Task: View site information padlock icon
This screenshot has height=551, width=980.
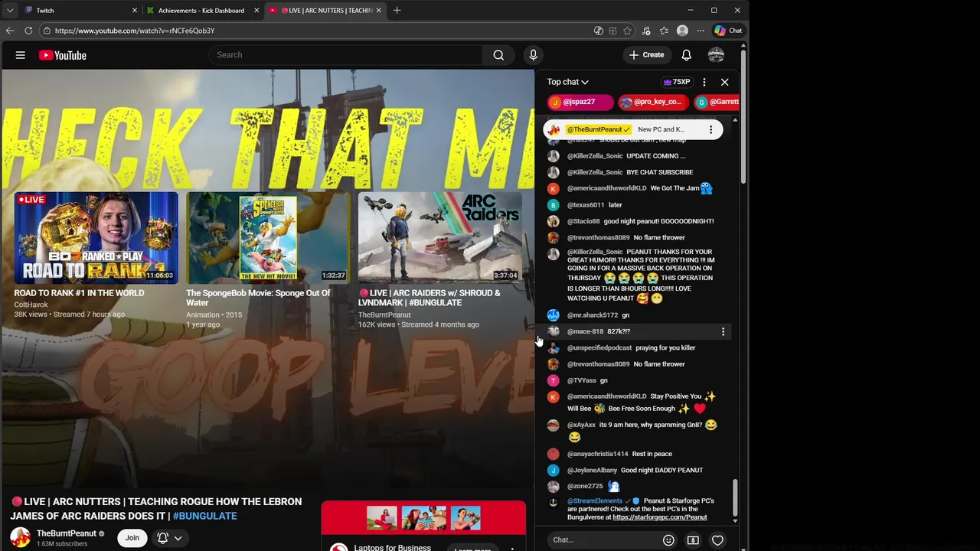Action: 47,31
